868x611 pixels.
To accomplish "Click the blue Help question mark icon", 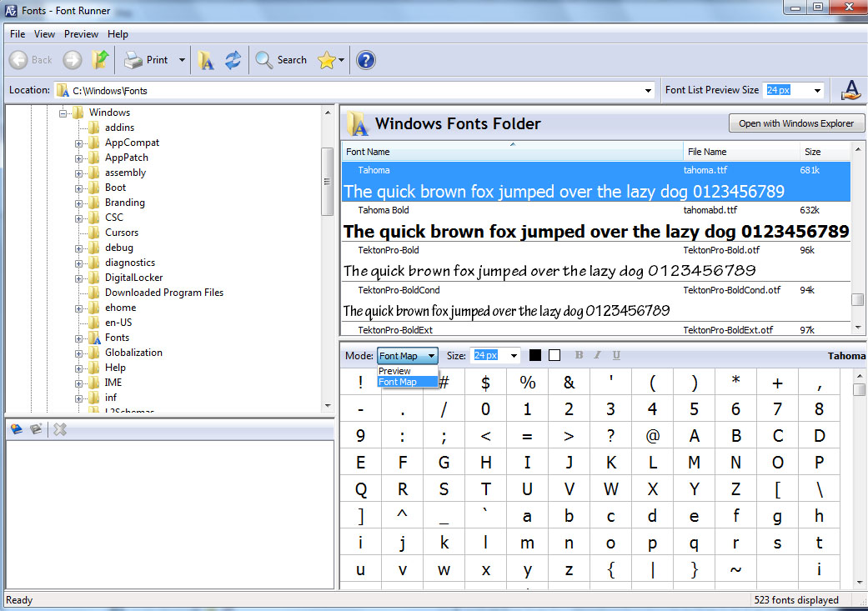I will point(365,60).
